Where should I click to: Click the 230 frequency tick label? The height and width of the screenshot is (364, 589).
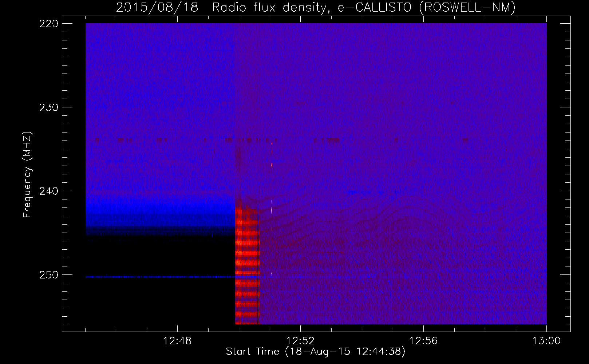[x=48, y=107]
